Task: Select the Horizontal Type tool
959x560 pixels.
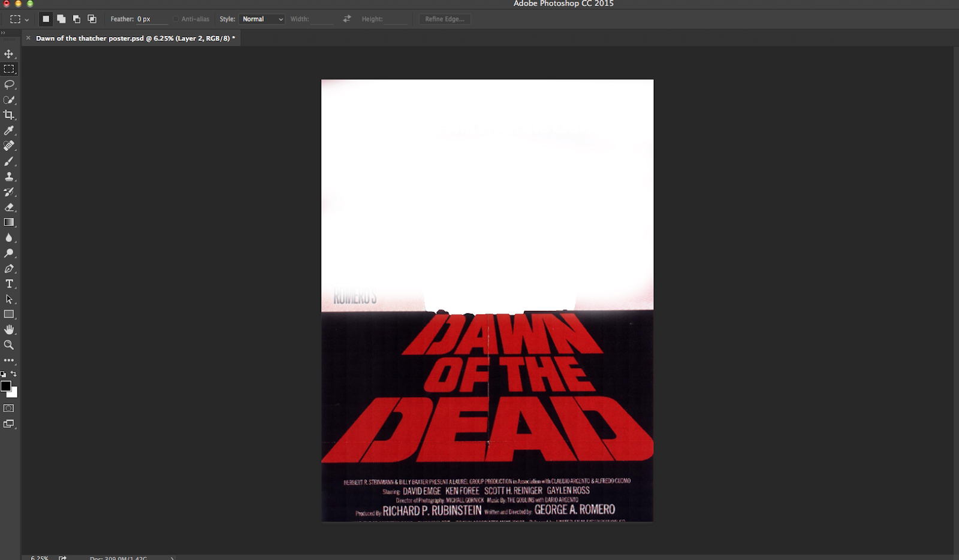Action: (9, 284)
